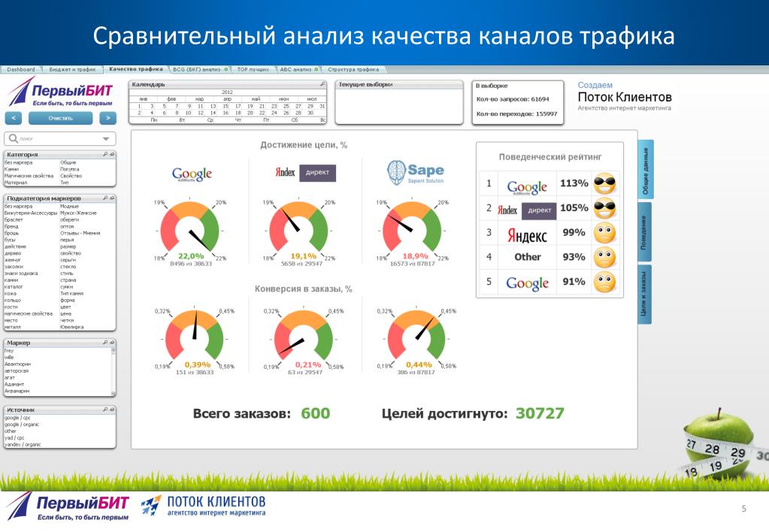Image resolution: width=769 pixels, height=532 pixels.
Task: Open the TOP лучших tab
Action: tap(253, 70)
